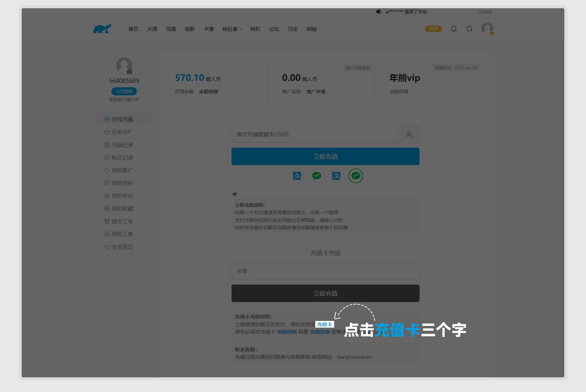Open 树链 in the top navigation

(x=312, y=29)
